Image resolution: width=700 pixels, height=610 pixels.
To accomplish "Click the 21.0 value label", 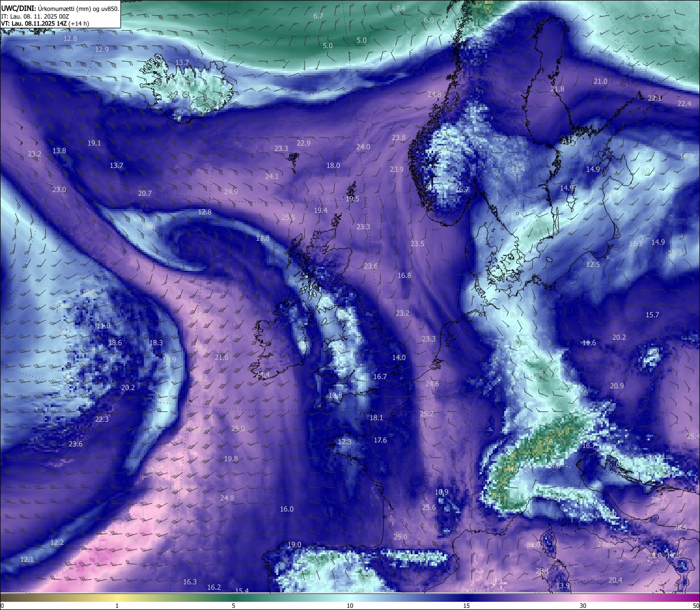I will 600,82.
